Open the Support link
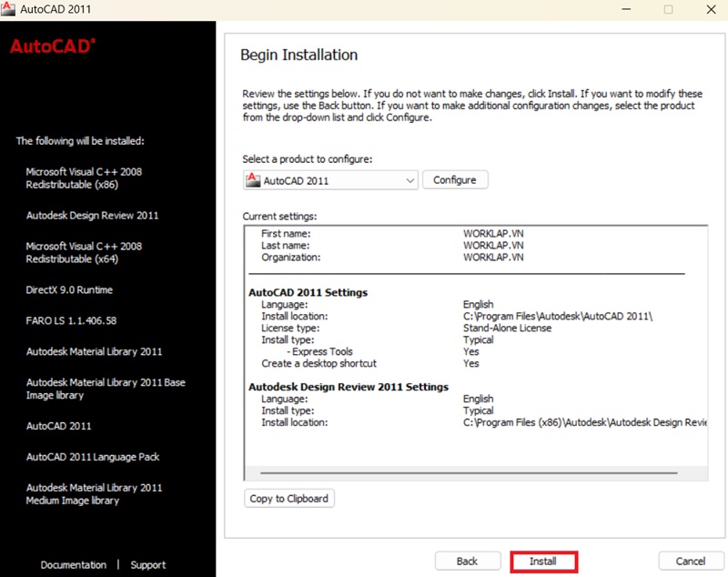This screenshot has height=577, width=728. pos(148,564)
